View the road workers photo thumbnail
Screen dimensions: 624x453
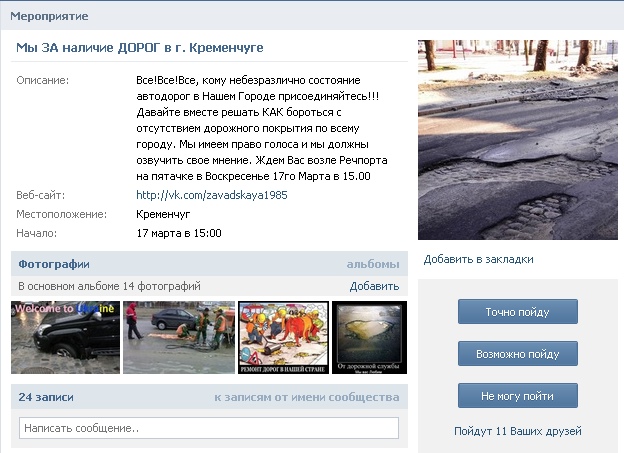(178, 337)
